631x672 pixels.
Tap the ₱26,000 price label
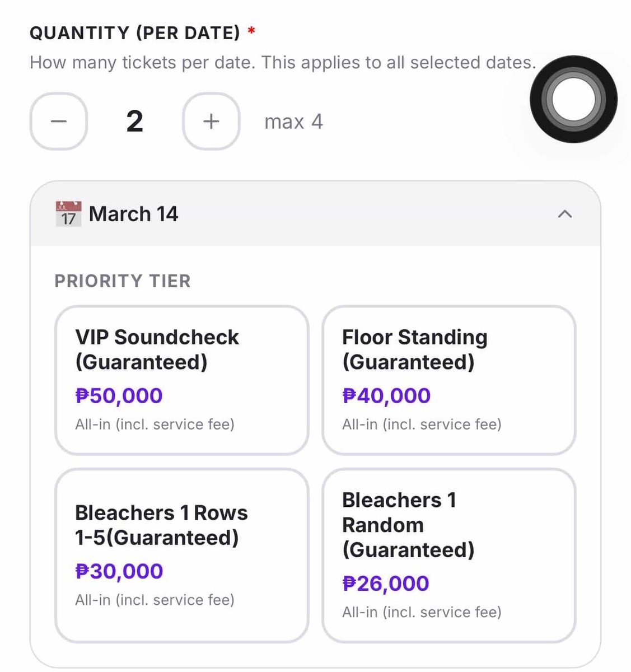click(x=386, y=584)
